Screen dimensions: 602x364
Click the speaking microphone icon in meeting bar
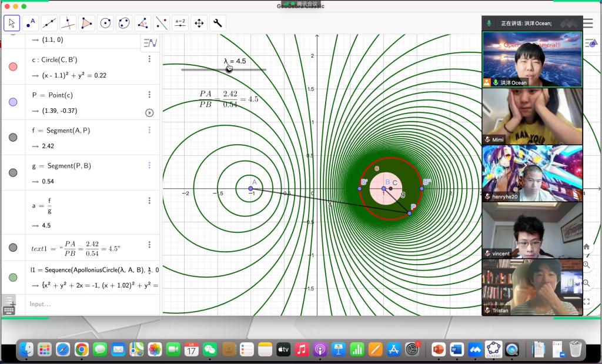tap(489, 24)
